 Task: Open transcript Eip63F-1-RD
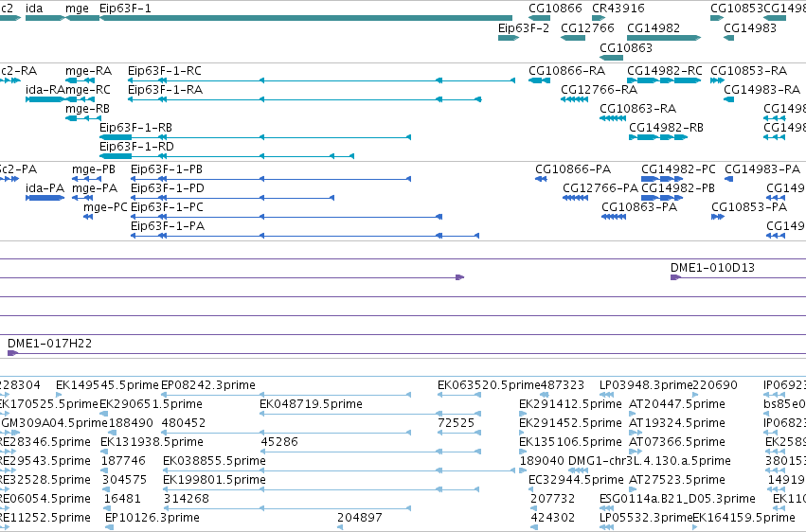click(x=226, y=156)
